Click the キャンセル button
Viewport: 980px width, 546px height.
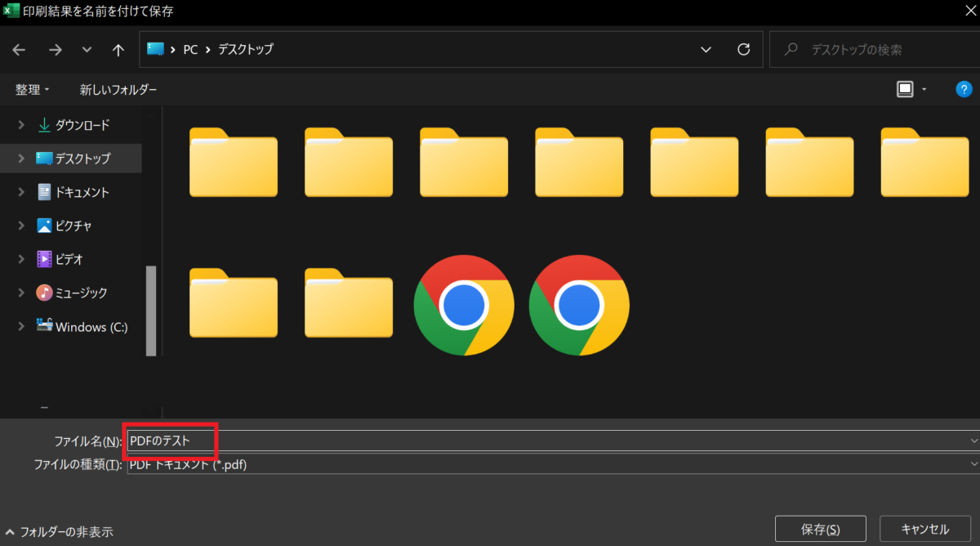(x=924, y=528)
